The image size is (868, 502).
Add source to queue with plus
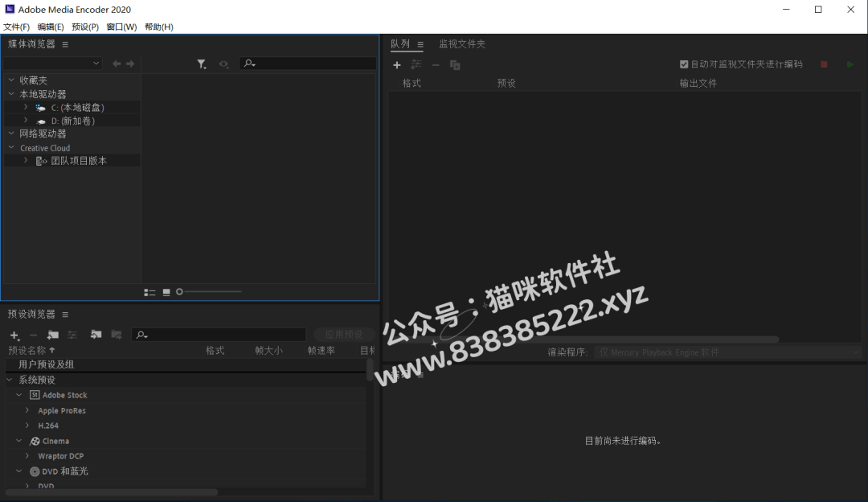click(397, 65)
